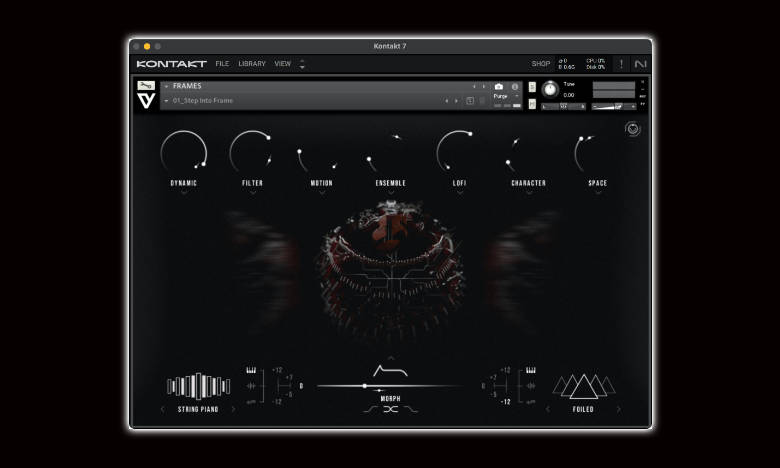Click the left curve icon below Morph

point(371,409)
